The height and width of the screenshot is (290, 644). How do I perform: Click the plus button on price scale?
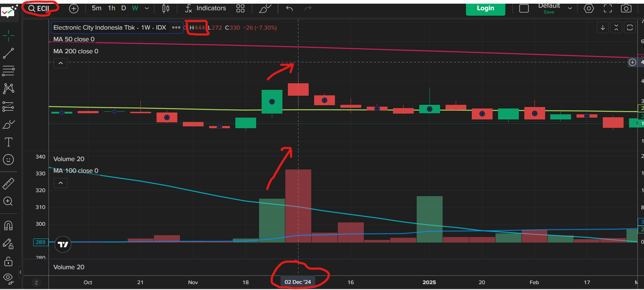[632, 62]
